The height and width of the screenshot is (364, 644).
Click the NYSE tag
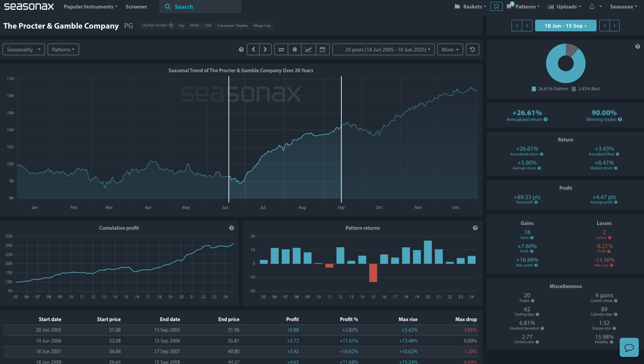pos(194,25)
